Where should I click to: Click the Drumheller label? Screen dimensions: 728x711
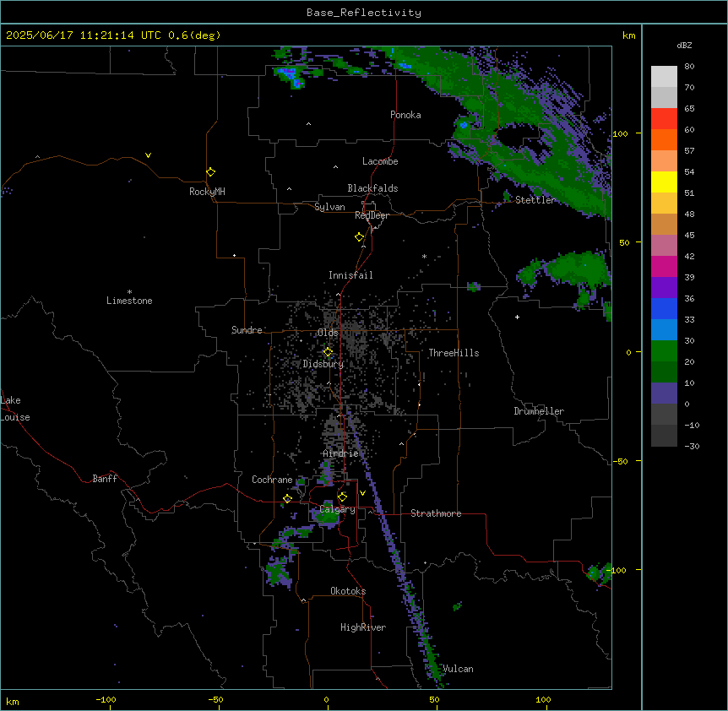tap(539, 411)
